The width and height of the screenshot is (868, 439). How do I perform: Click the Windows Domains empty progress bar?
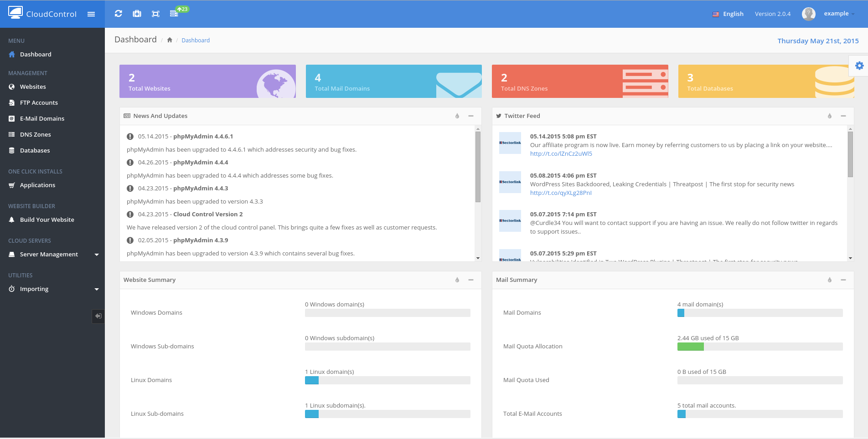387,313
